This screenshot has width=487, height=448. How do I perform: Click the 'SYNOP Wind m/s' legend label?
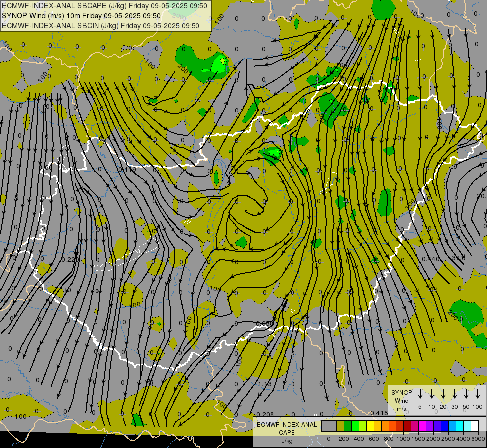click(x=401, y=401)
